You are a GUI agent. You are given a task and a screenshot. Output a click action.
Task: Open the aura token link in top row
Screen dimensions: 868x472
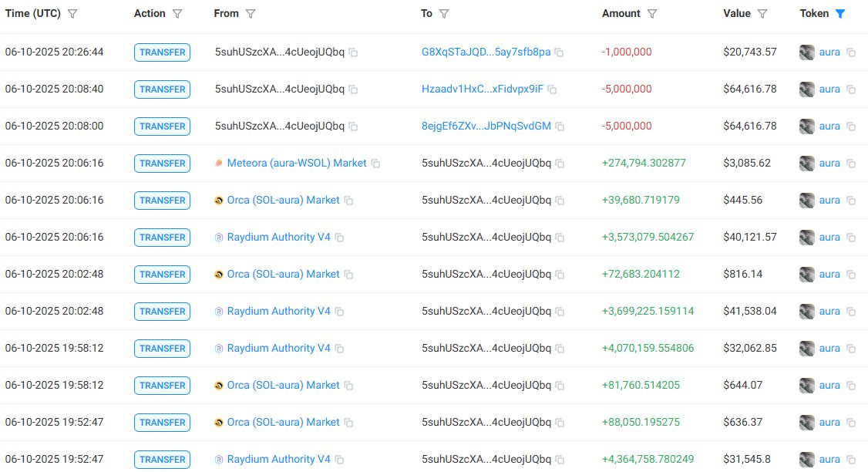[x=829, y=52]
